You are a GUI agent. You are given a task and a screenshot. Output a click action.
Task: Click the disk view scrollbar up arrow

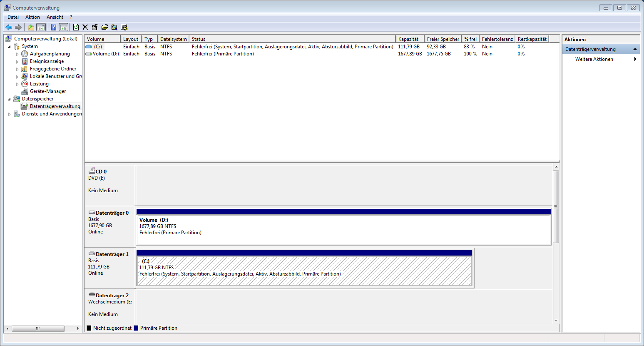[556, 167]
